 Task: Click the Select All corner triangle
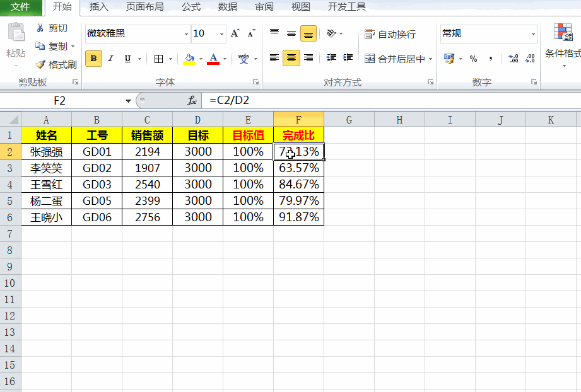pyautogui.click(x=10, y=119)
